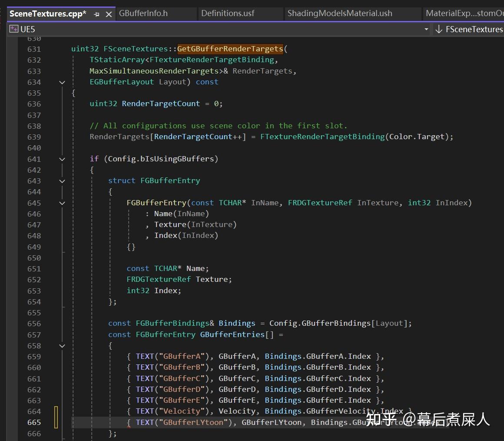Fold the GBufferEntries array at line 658
This screenshot has height=441, width=504.
[62, 346]
